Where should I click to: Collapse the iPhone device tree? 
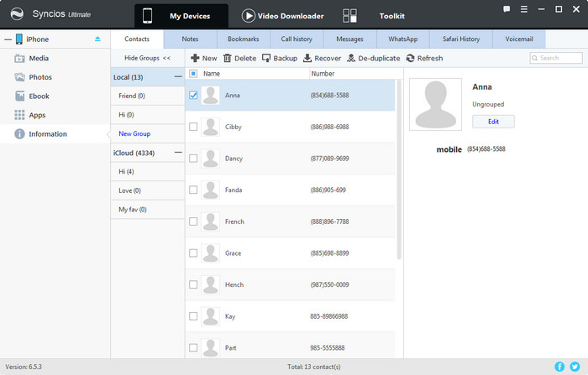point(8,39)
